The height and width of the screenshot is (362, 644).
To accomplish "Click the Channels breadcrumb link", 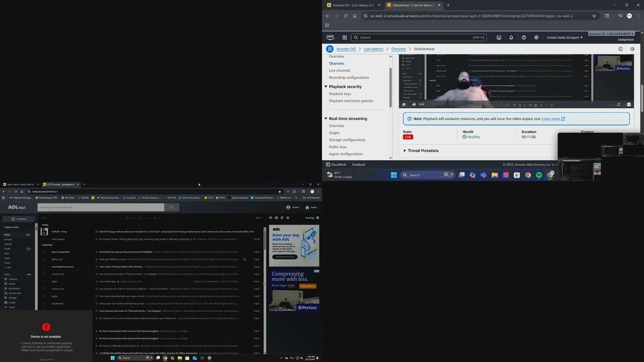I will click(x=398, y=49).
